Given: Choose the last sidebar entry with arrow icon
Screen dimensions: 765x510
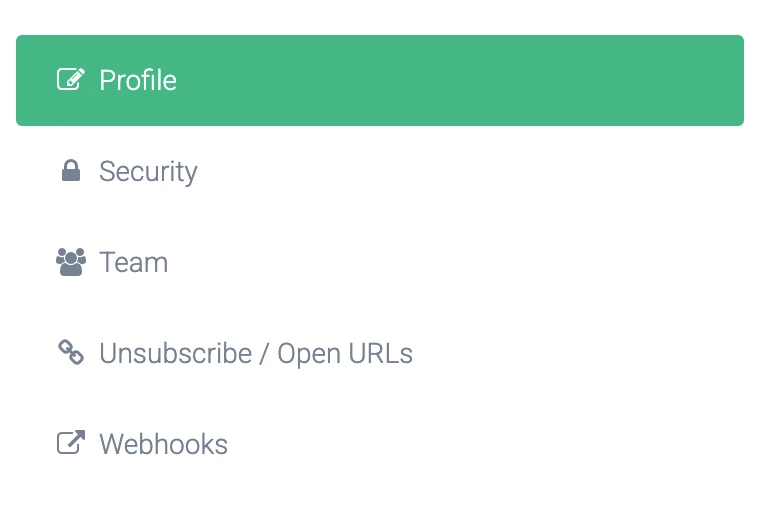Looking at the screenshot, I should pos(163,444).
